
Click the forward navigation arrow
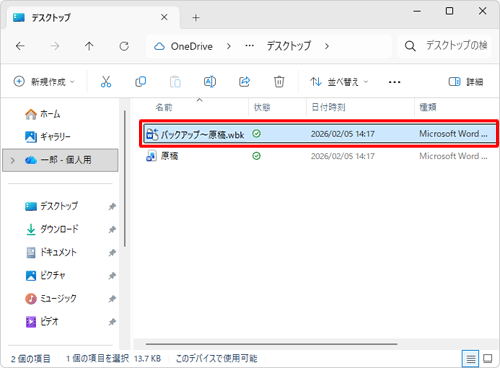(55, 46)
